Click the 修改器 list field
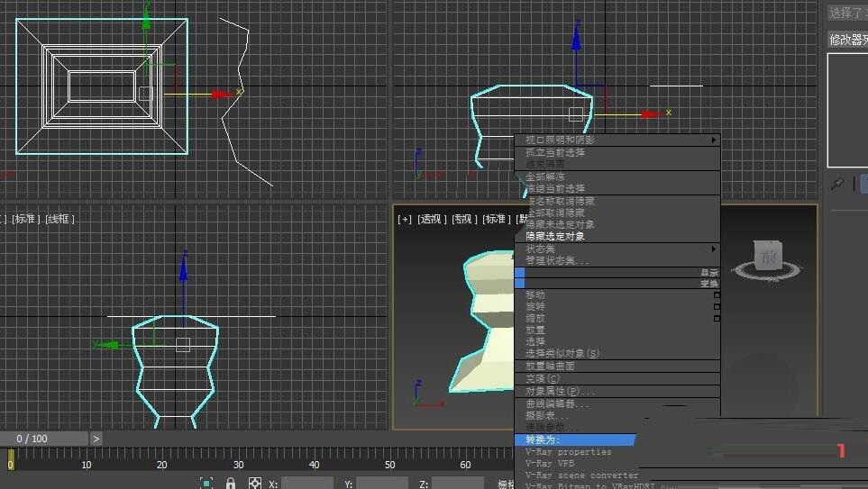This screenshot has width=868, height=489. pyautogui.click(x=847, y=40)
